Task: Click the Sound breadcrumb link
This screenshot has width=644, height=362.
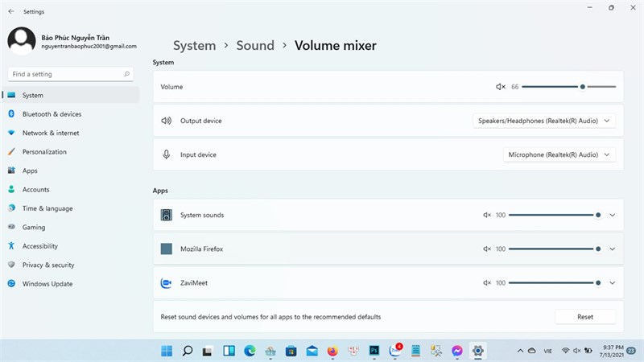Action: (255, 46)
